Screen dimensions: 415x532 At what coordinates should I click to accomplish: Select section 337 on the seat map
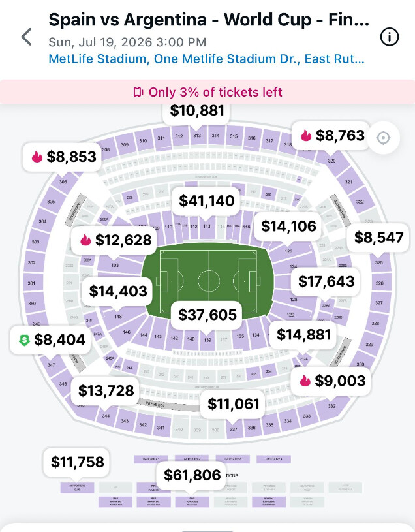(233, 429)
